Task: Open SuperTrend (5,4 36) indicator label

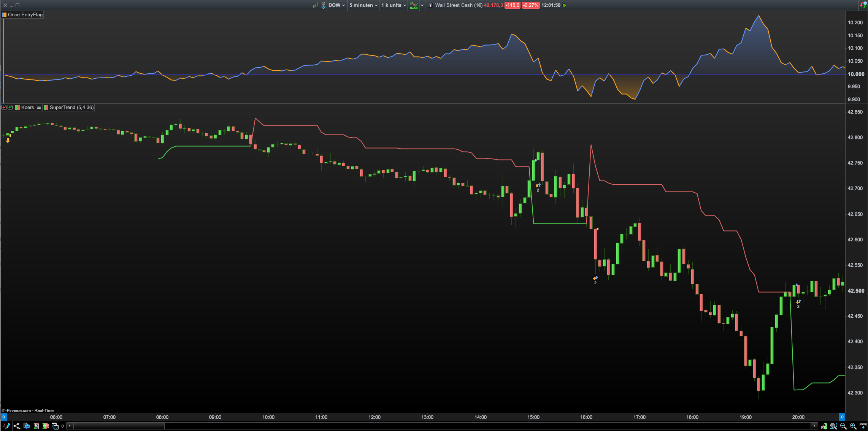Action: (71, 108)
